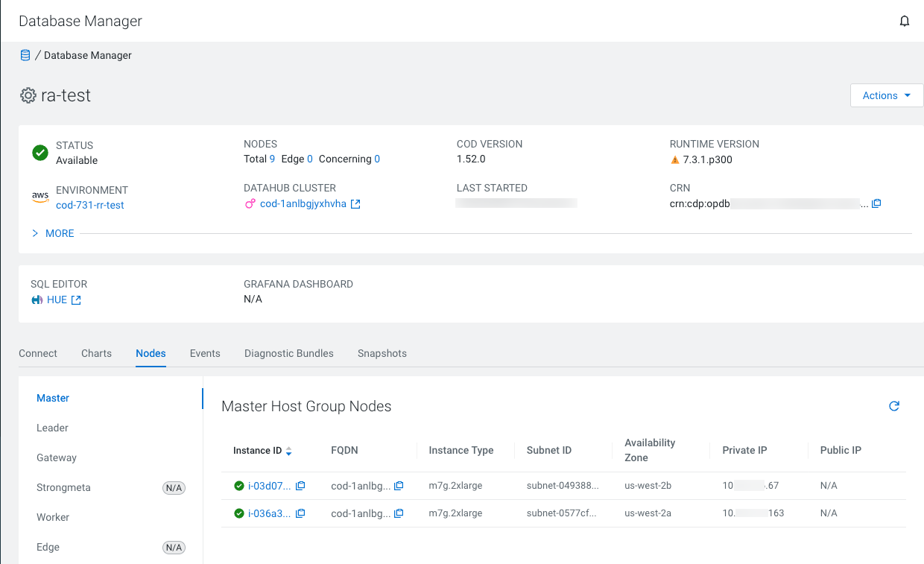924x564 pixels.
Task: Expand the MORE details section
Action: click(53, 233)
